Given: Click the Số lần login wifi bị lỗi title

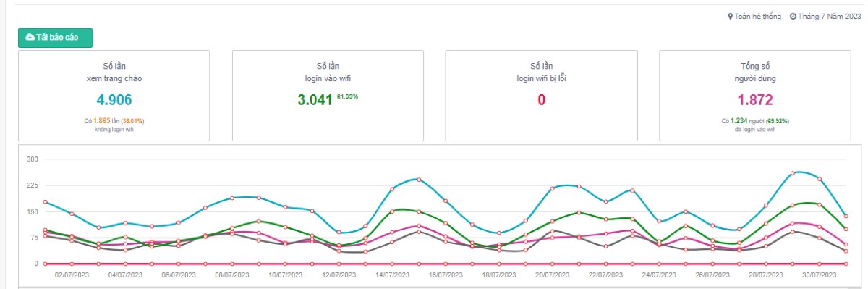Looking at the screenshot, I should 541,71.
